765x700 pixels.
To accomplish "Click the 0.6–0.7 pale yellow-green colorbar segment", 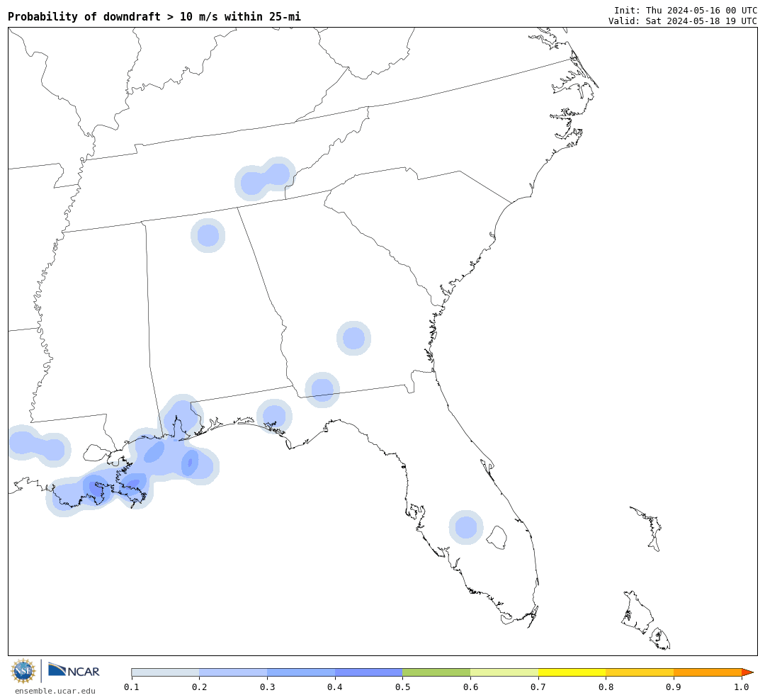I will 504,672.
